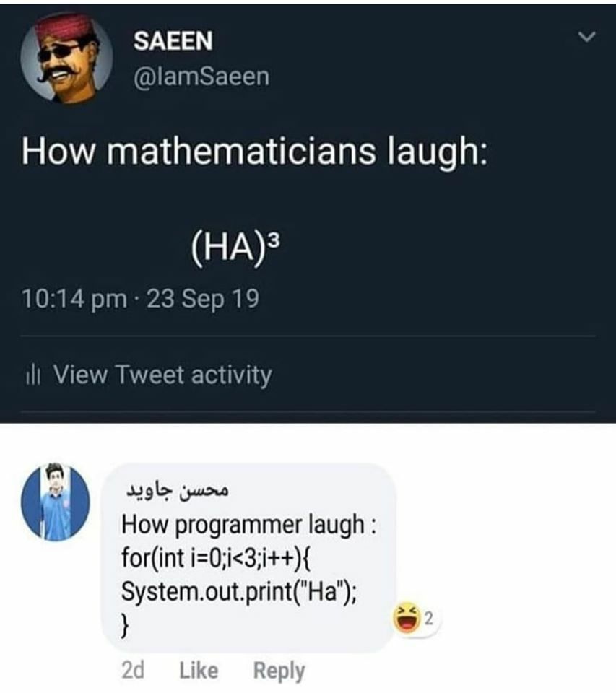Click the 2d comment timestamp

point(133,671)
